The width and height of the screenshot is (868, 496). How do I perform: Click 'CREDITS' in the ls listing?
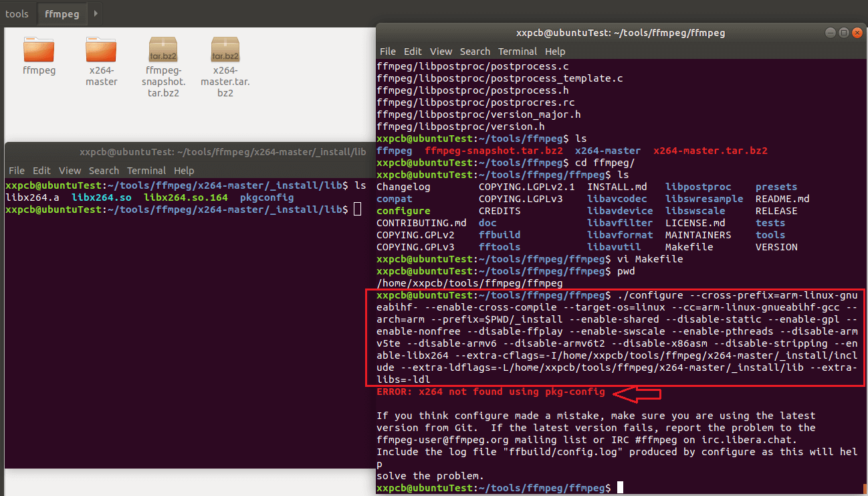(x=500, y=211)
